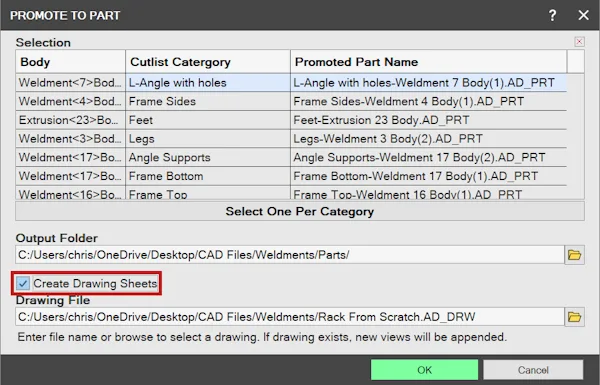This screenshot has width=600, height=385.
Task: Select the Frame Sides category cell
Action: point(208,101)
